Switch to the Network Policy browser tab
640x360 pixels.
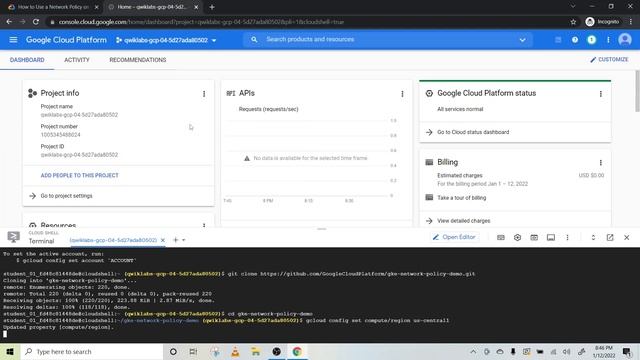click(53, 7)
